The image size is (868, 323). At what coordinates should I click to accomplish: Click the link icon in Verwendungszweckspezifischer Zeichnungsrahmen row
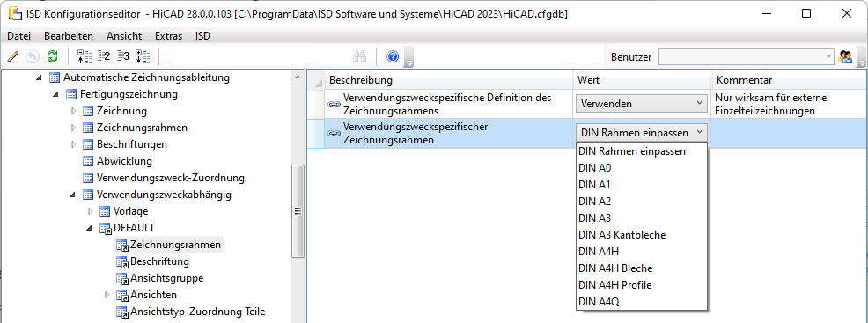pyautogui.click(x=334, y=133)
